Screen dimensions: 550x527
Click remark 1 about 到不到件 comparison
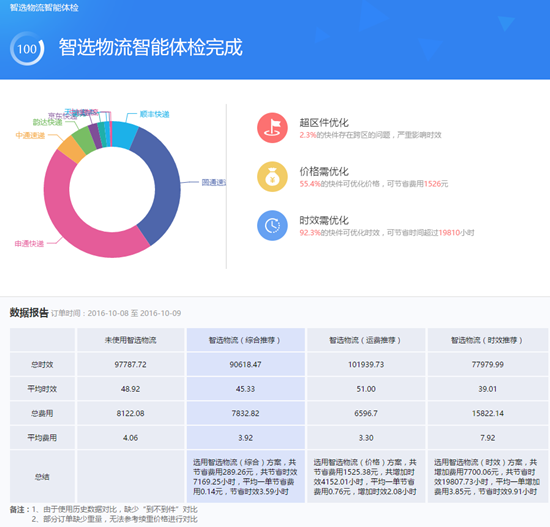[x=115, y=509]
